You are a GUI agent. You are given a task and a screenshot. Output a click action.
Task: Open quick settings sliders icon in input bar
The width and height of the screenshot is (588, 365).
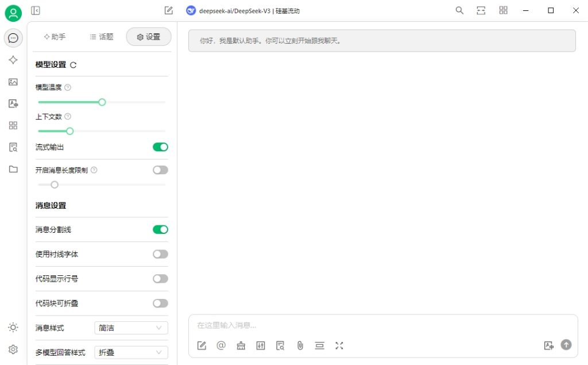pyautogui.click(x=261, y=345)
